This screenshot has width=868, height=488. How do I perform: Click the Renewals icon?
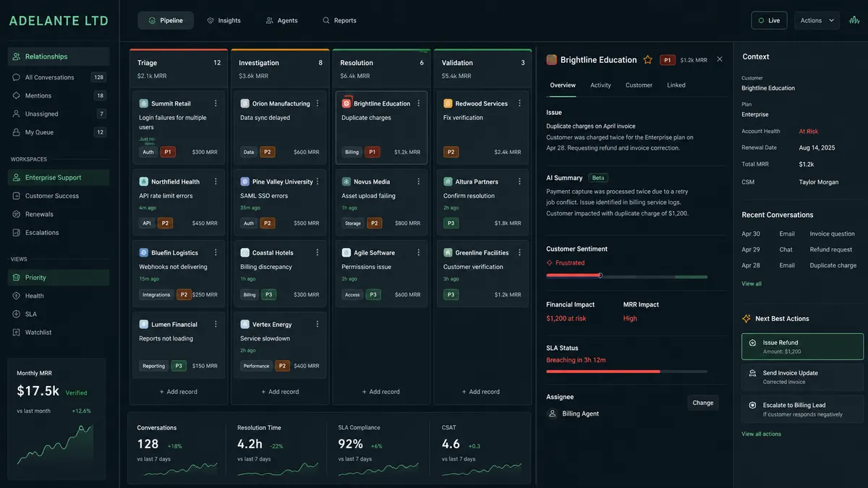[x=17, y=214]
